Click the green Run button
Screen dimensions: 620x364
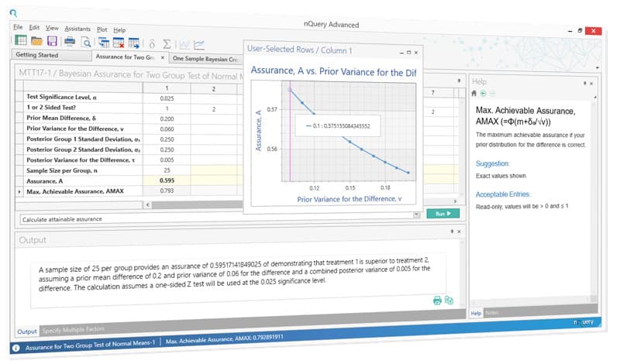pyautogui.click(x=443, y=214)
